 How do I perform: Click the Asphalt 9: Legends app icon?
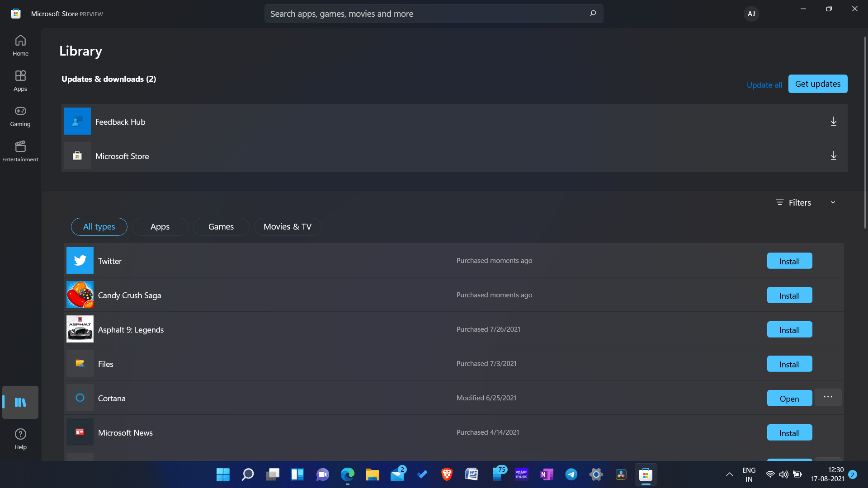80,329
